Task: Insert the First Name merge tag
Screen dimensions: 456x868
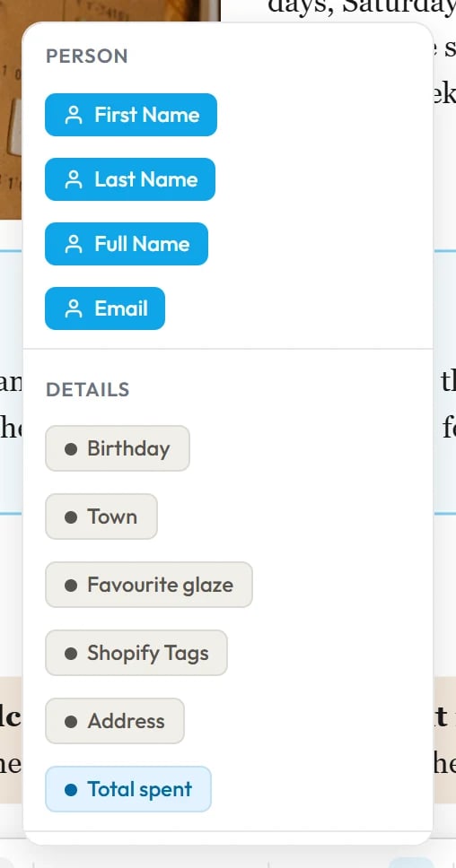Action: point(131,115)
